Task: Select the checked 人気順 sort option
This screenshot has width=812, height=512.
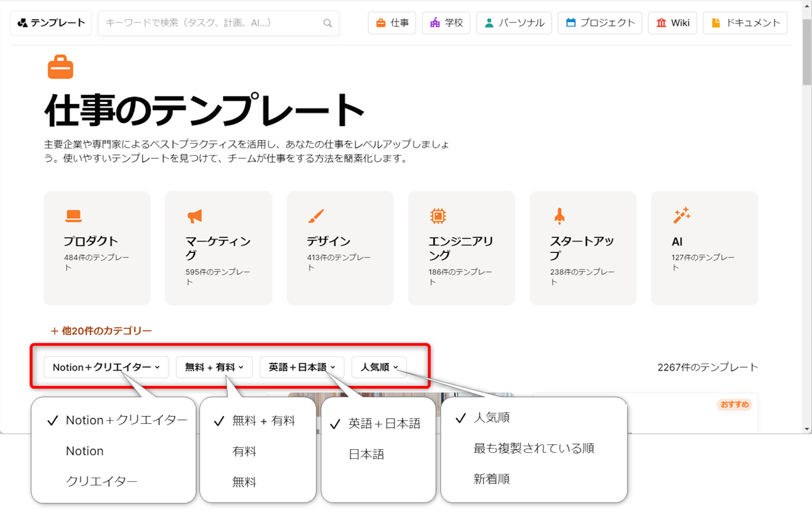Action: click(492, 418)
